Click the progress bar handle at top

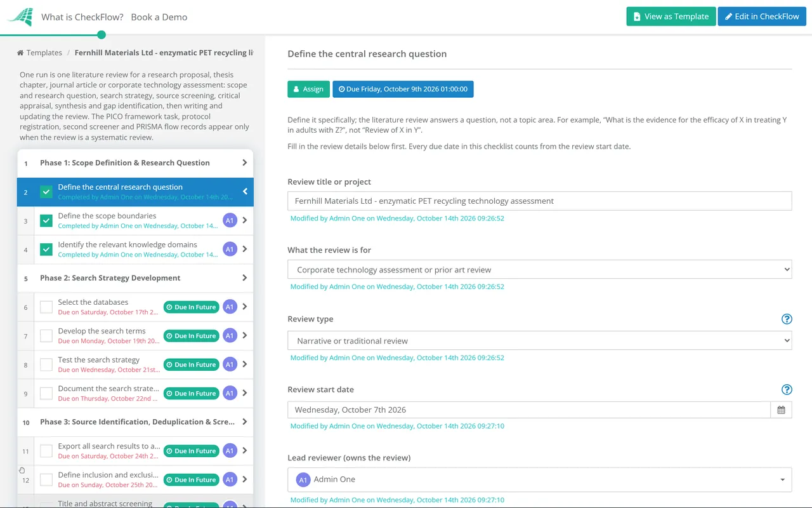[101, 35]
